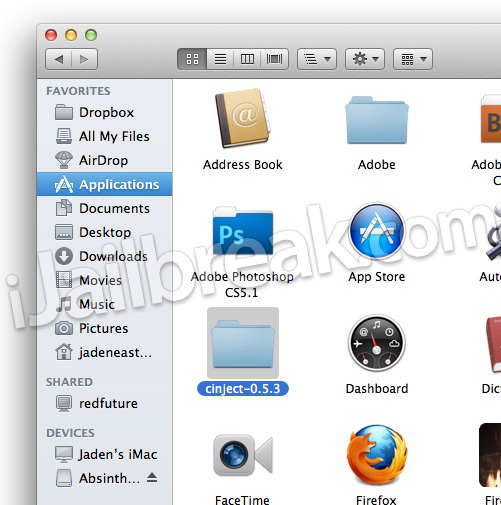Select the Dropbox label in Favorites

tap(107, 113)
